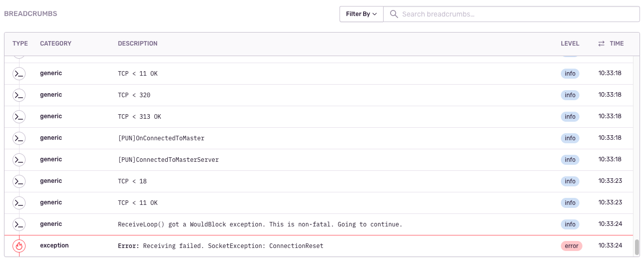The width and height of the screenshot is (644, 260).
Task: Click info badge in 'TCP < 320' row
Action: point(570,95)
